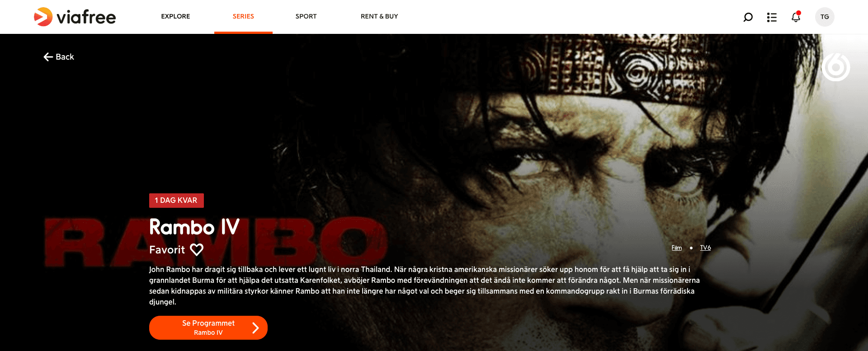
Task: Toggle the Favorit heart icon
Action: (x=197, y=250)
